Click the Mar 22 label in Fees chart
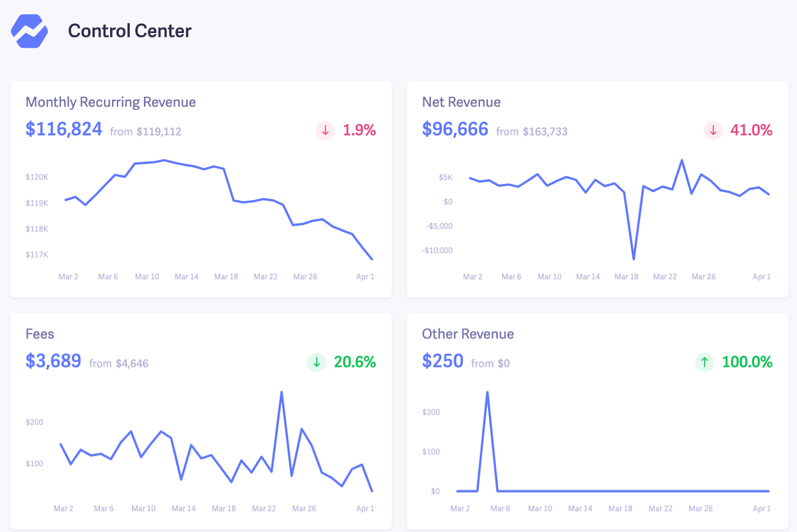Screen dimensions: 797x532 [x=264, y=509]
